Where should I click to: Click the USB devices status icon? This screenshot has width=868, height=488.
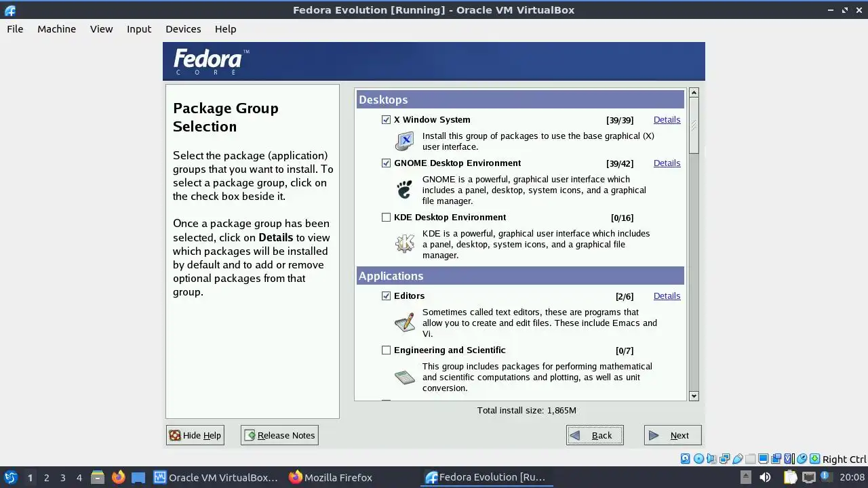pos(738,459)
